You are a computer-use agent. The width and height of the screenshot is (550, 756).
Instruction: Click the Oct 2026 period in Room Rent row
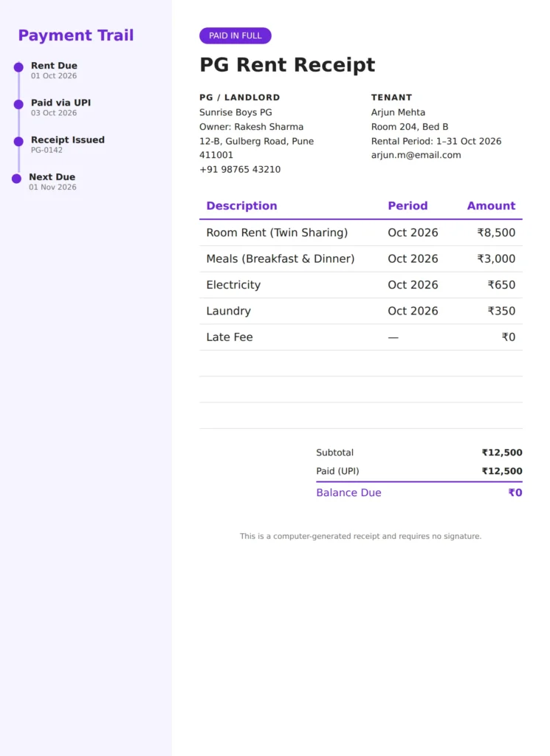coord(413,233)
